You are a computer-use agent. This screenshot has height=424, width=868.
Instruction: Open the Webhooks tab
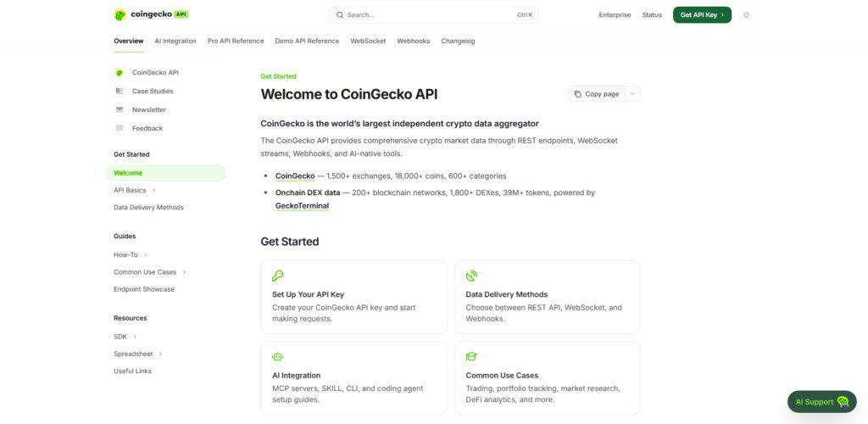click(414, 41)
